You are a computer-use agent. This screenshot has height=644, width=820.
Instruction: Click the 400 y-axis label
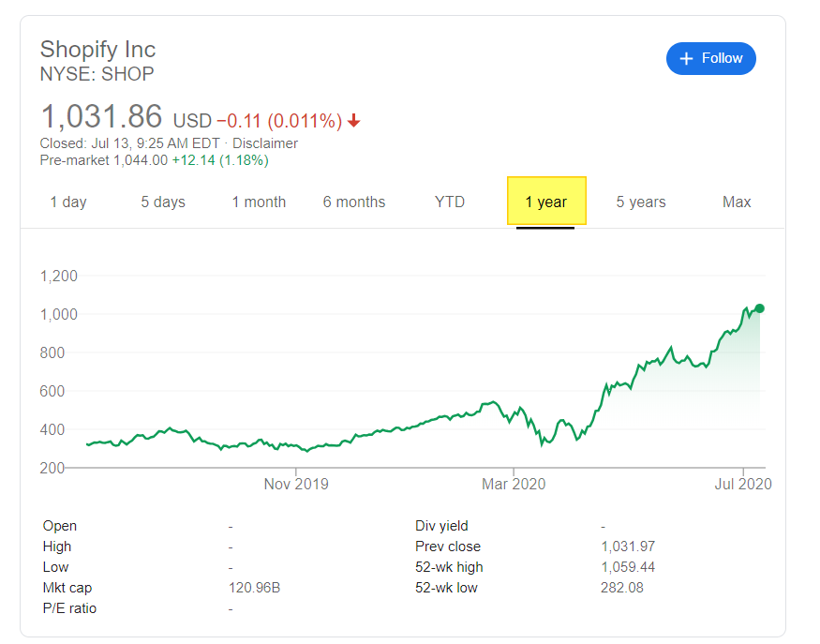click(52, 429)
